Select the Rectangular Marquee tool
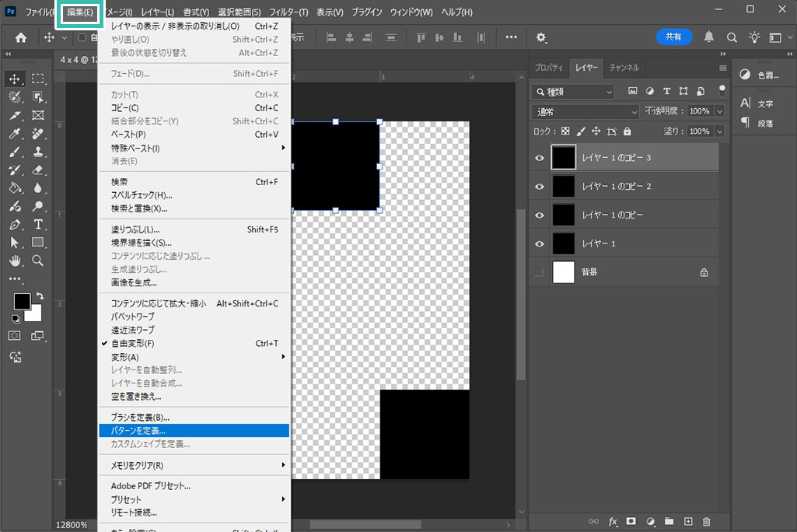797x532 pixels. tap(37, 79)
